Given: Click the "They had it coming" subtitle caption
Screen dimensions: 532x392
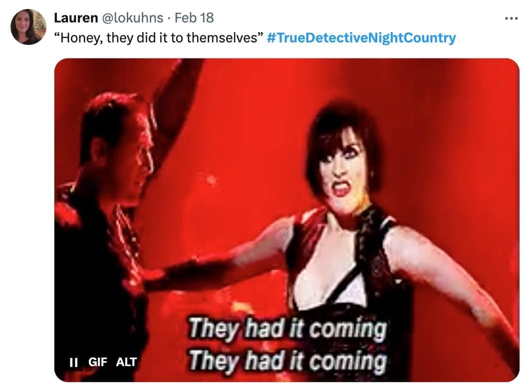Looking at the screenshot, I should [288, 345].
